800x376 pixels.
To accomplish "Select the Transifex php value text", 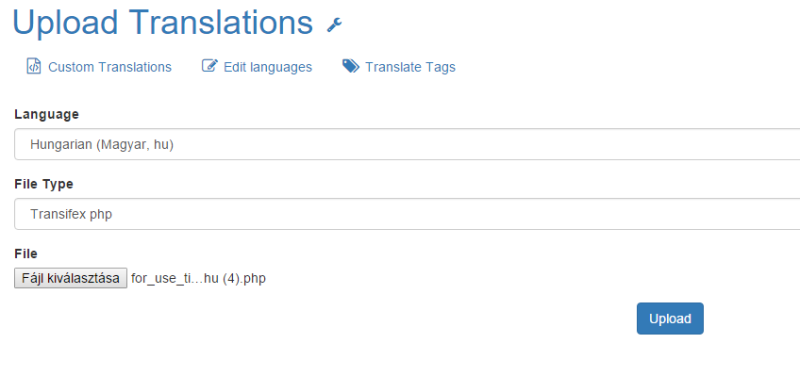I will [x=71, y=215].
